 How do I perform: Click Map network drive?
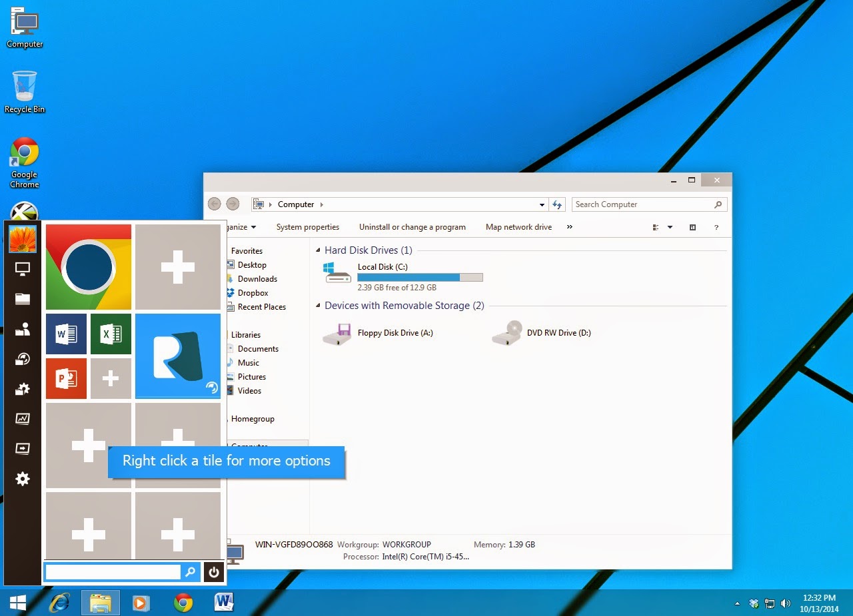pos(519,227)
